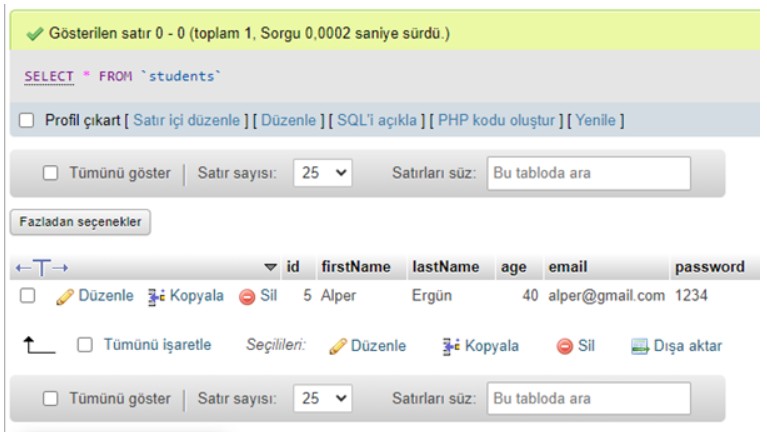Sort by the firstName column header

[355, 267]
